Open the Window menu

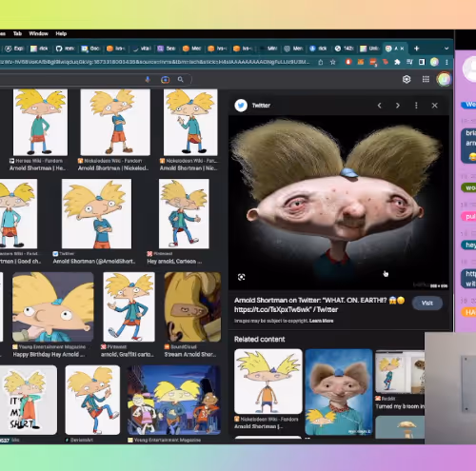38,33
